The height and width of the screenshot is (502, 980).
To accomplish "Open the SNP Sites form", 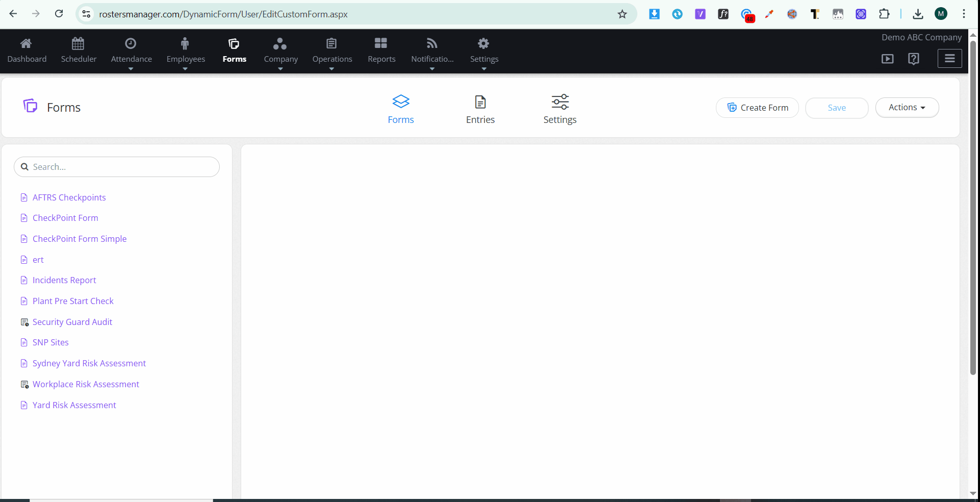I will point(50,342).
